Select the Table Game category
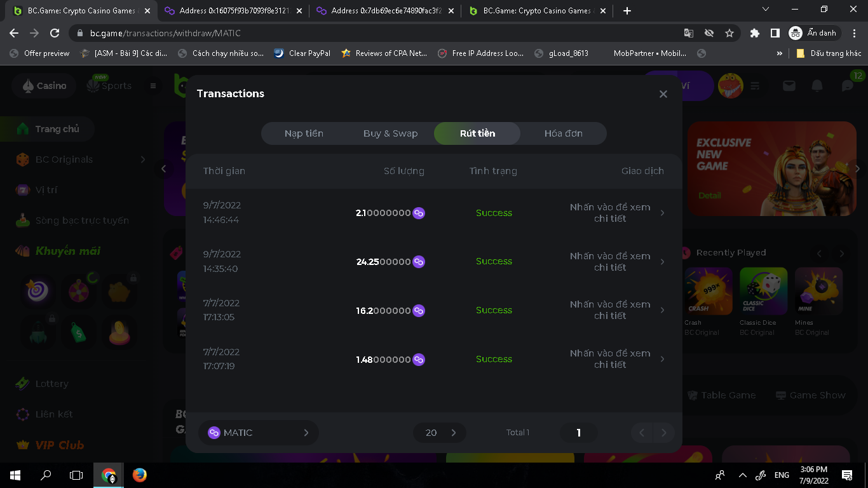This screenshot has height=488, width=868. pos(722,395)
